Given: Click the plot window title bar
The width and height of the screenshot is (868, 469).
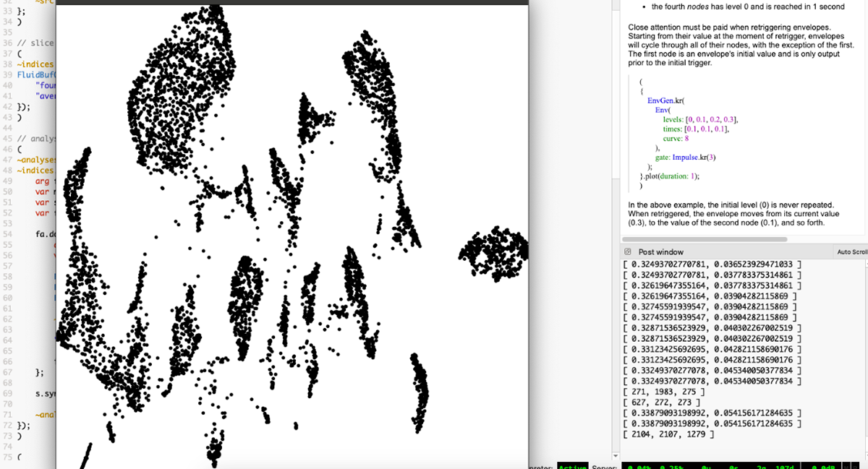Looking at the screenshot, I should (292, 2).
